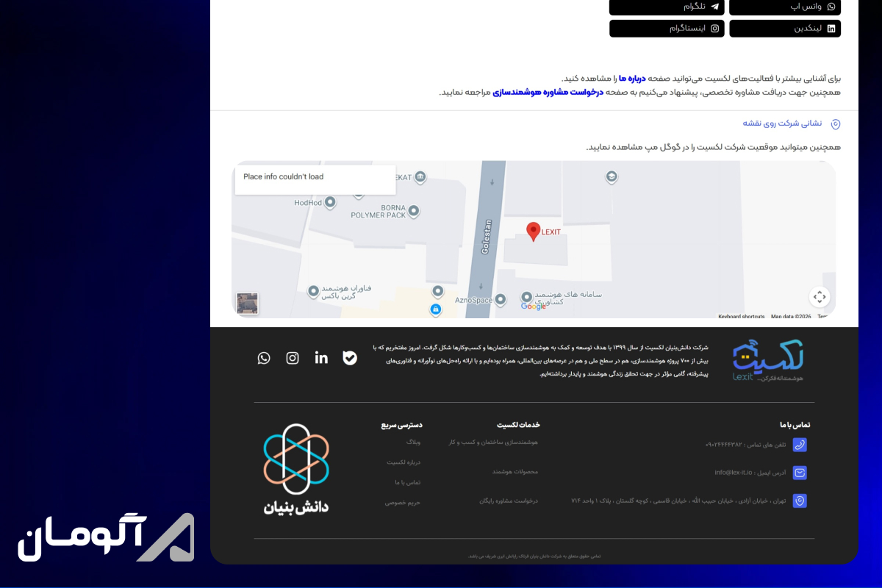Click the Tehran address text in footer
Viewport: 882px width, 588px height.
pyautogui.click(x=678, y=501)
